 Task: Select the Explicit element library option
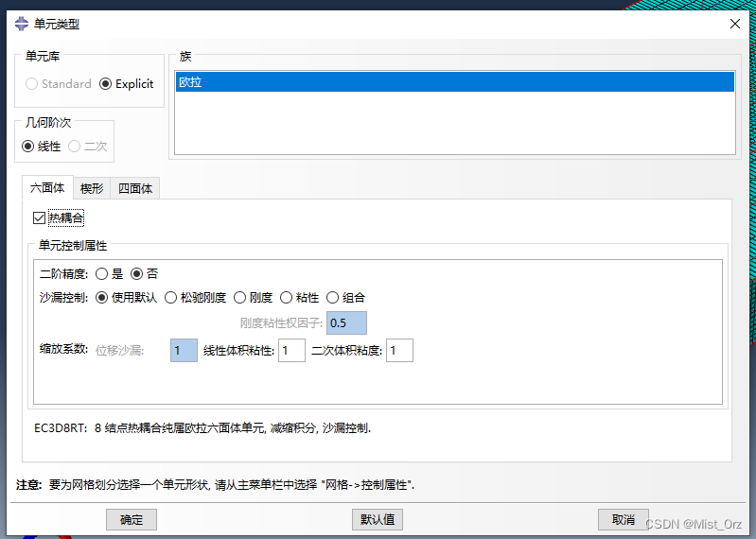click(105, 83)
